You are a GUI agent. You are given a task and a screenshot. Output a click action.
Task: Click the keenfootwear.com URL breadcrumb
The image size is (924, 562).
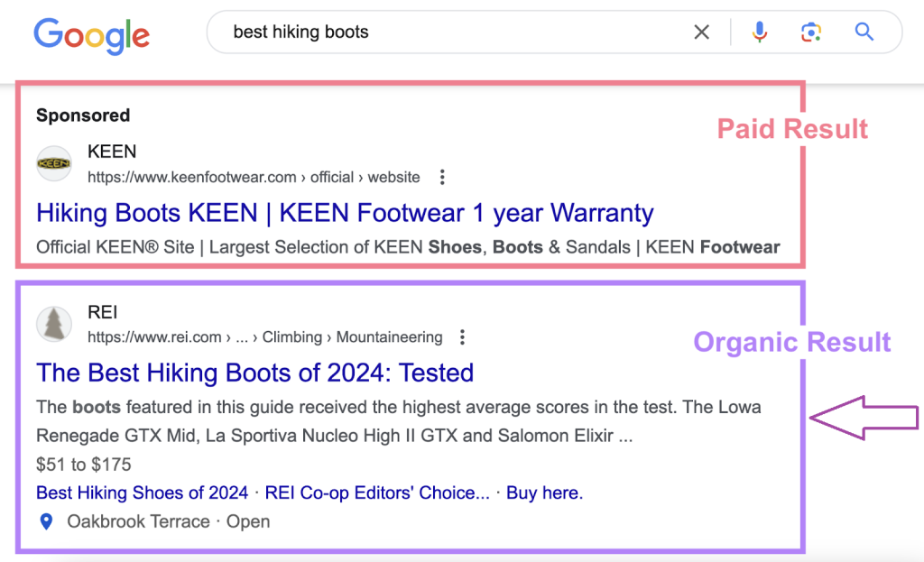pos(253,177)
